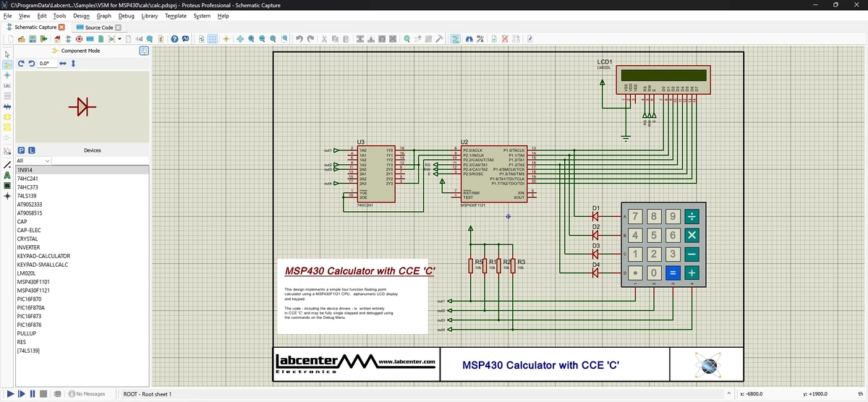Start simulation with the Play button
The image size is (868, 402).
pyautogui.click(x=9, y=394)
